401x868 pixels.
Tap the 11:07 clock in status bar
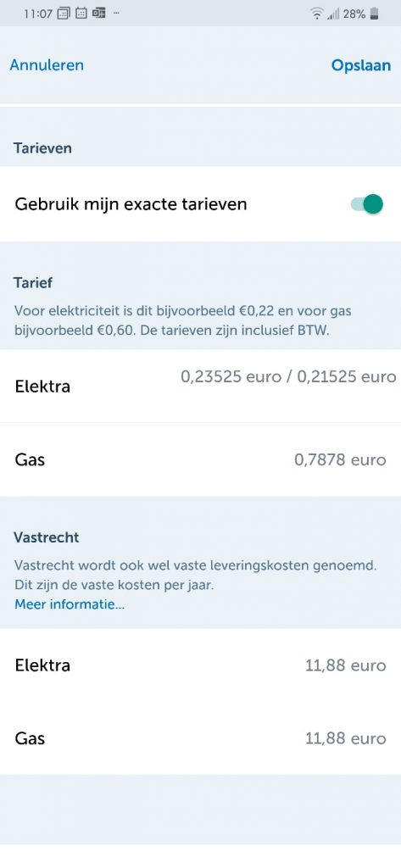(38, 14)
